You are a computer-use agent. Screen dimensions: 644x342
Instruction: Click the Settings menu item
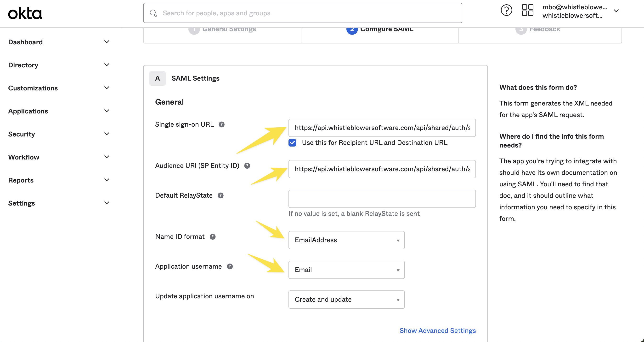[22, 203]
